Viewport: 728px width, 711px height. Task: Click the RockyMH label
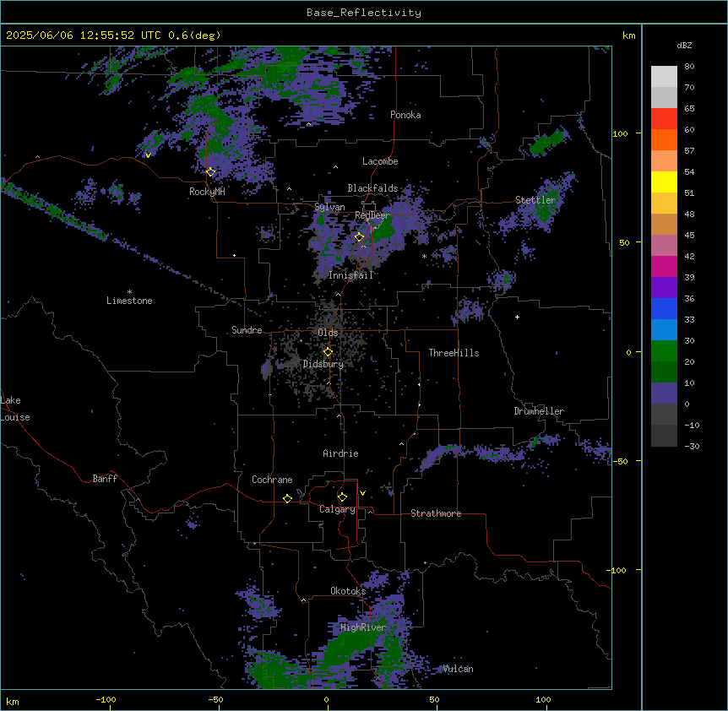(207, 192)
